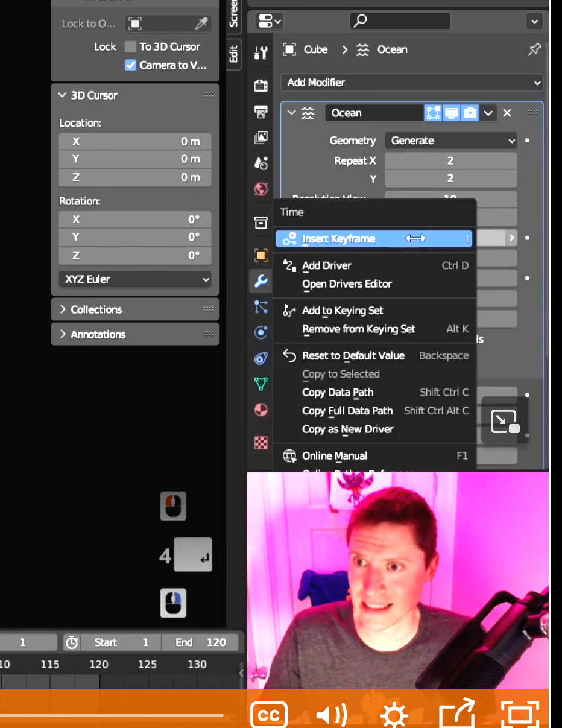The width and height of the screenshot is (562, 728).
Task: Click the 3D Cursor Rotation Z field
Action: 135,255
